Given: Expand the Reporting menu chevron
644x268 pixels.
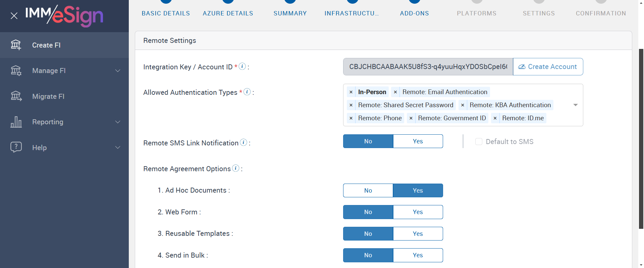Looking at the screenshot, I should pyautogui.click(x=118, y=122).
